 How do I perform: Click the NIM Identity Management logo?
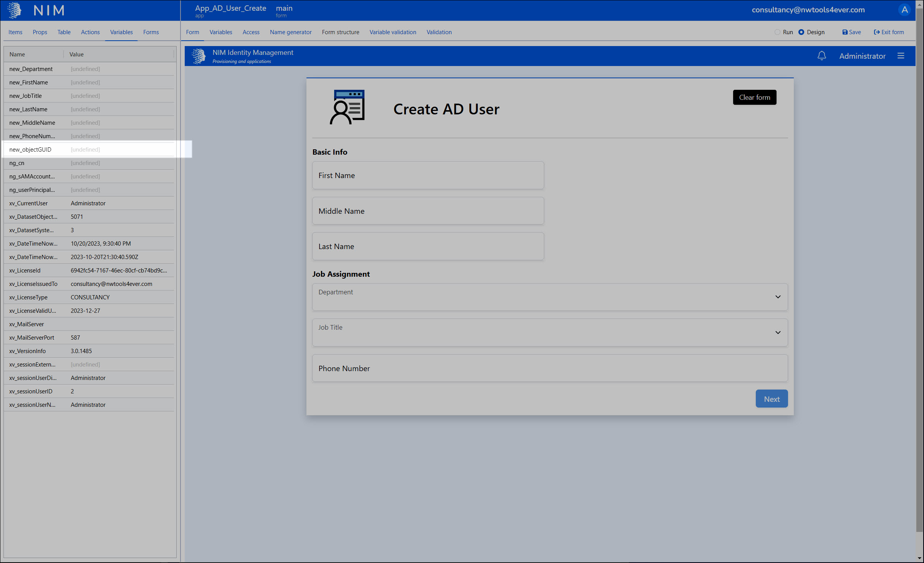[199, 56]
